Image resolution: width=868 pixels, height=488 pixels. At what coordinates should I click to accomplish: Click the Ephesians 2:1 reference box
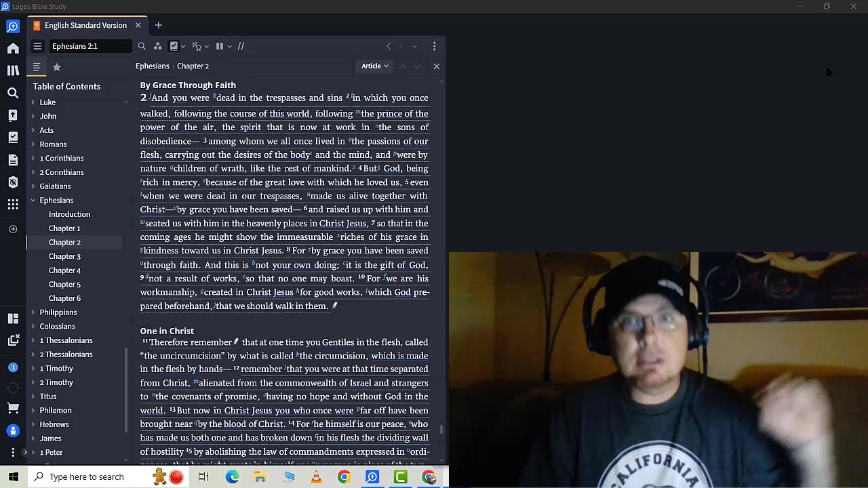pyautogui.click(x=90, y=46)
